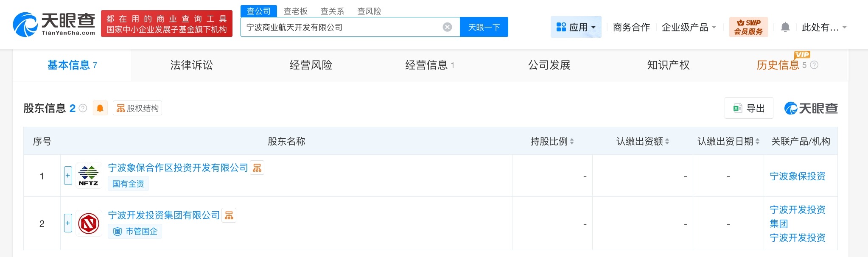Screen dimensions: 868x257
Task: Open equity structure icon beside 宁波开发投资集团有限公司
Action: point(229,215)
